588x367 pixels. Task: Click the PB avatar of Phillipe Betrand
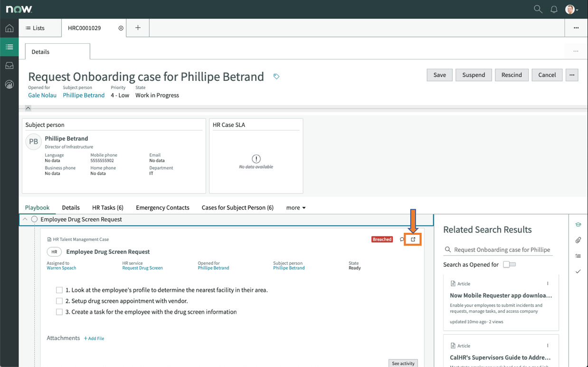(34, 142)
